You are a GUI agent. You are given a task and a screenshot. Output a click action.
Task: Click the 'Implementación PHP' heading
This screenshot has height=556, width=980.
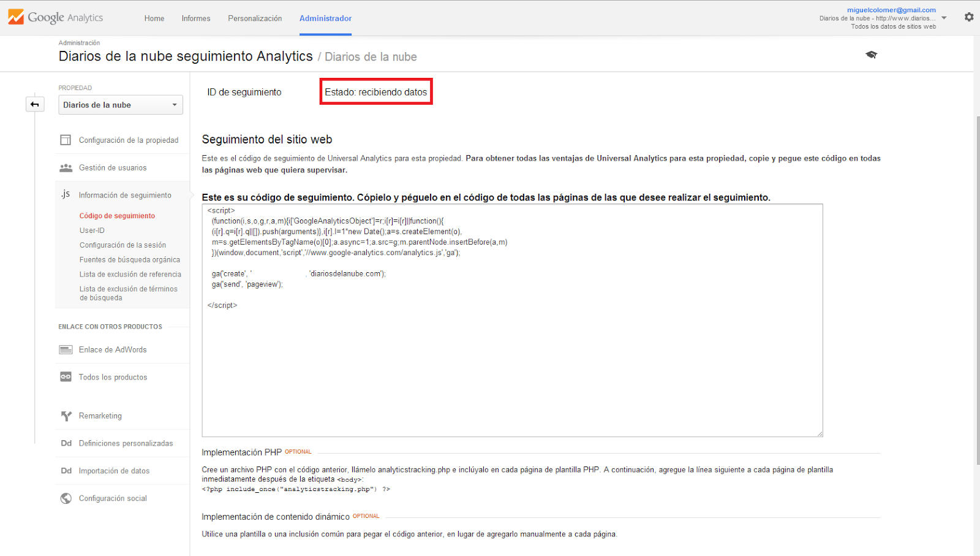[242, 452]
